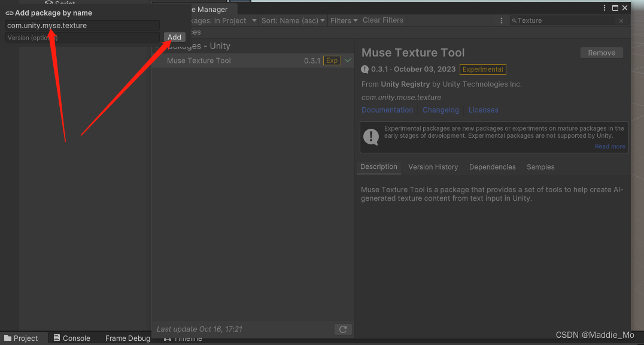Viewport: 644px width, 345px height.
Task: Click the Add button in the popup
Action: (174, 37)
